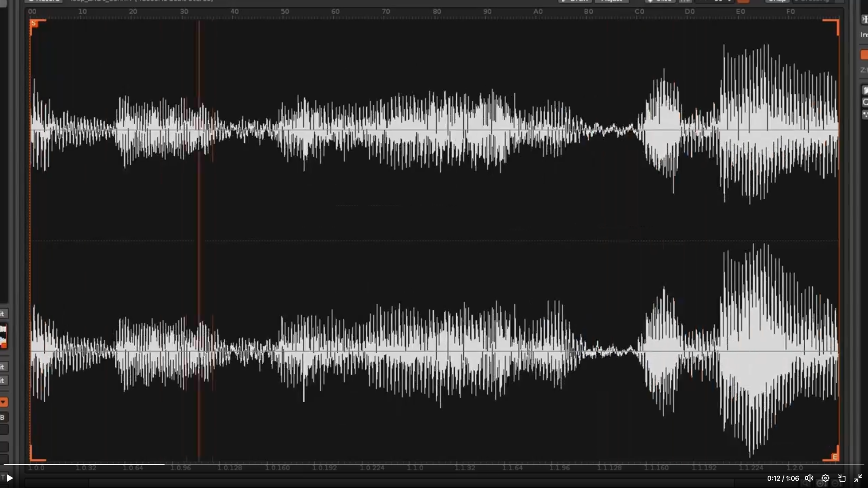This screenshot has width=868, height=488.
Task: Click the B button on left panel
Action: coord(3,417)
